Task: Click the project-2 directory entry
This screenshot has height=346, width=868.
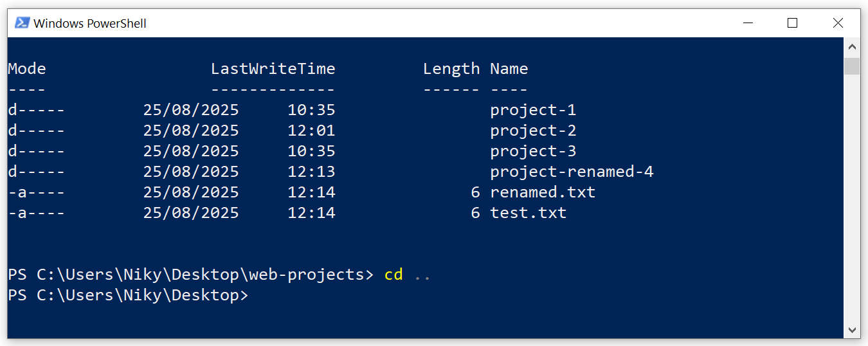Action: click(533, 131)
